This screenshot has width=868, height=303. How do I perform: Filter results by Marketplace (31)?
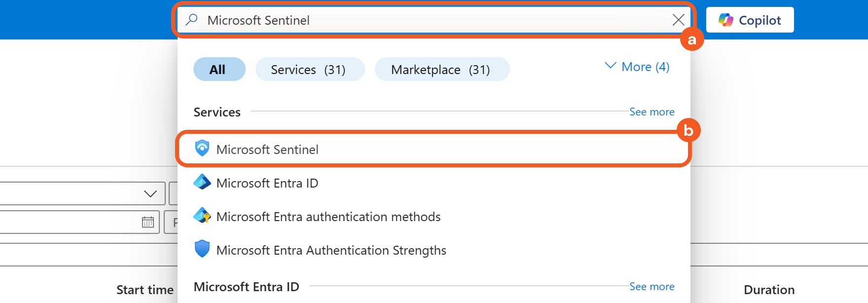(x=441, y=70)
